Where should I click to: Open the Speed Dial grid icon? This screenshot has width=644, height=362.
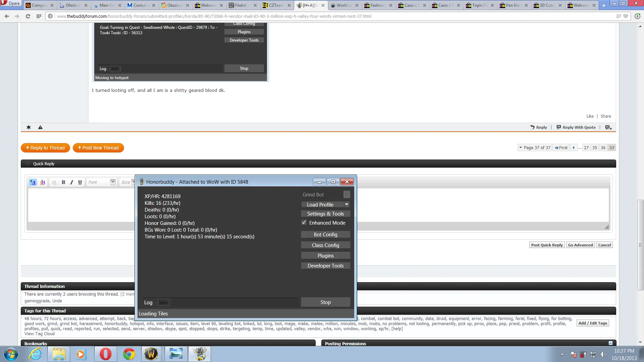click(39, 16)
